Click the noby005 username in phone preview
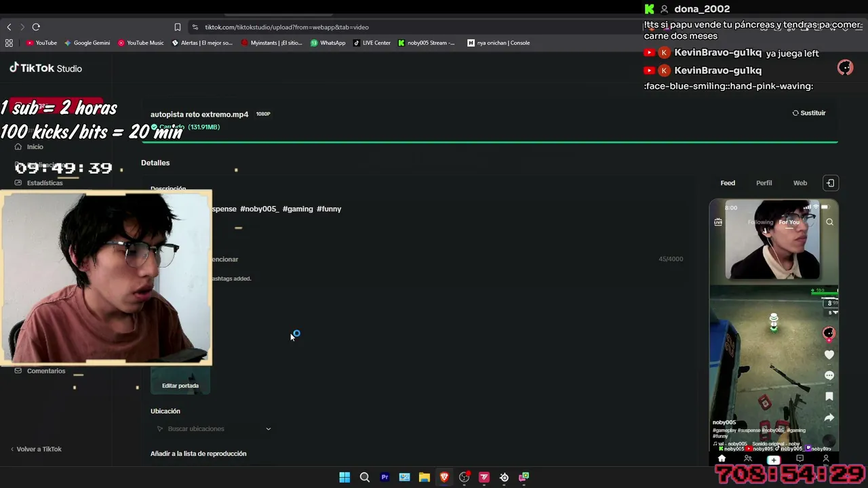 724,422
